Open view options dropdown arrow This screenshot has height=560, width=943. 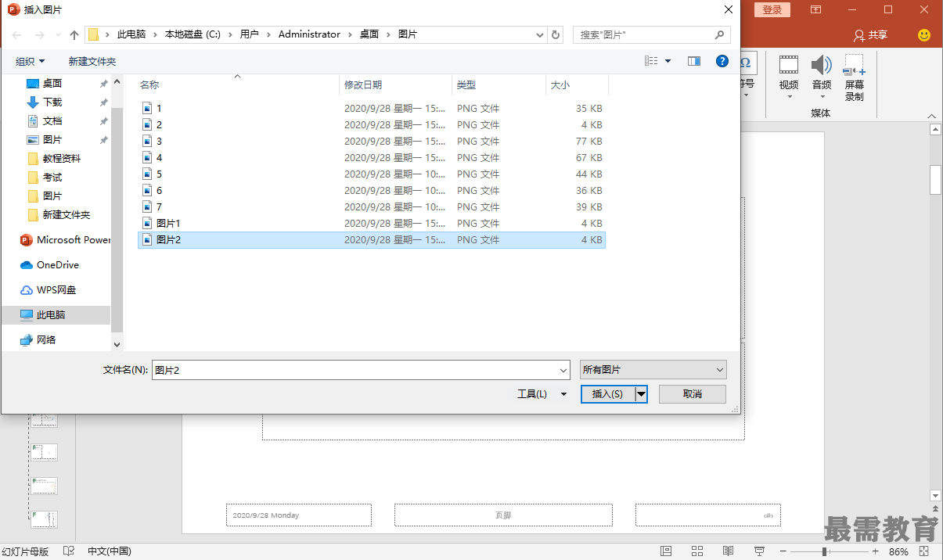pyautogui.click(x=668, y=61)
